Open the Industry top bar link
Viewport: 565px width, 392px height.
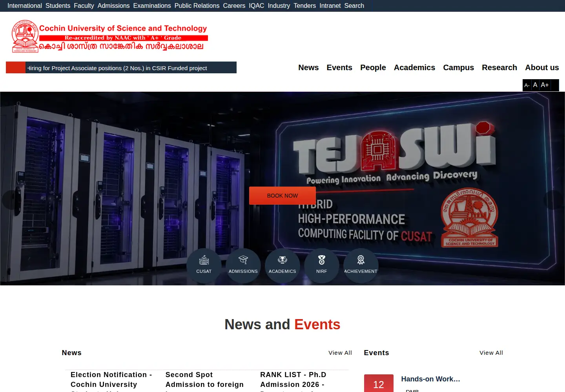tap(279, 5)
